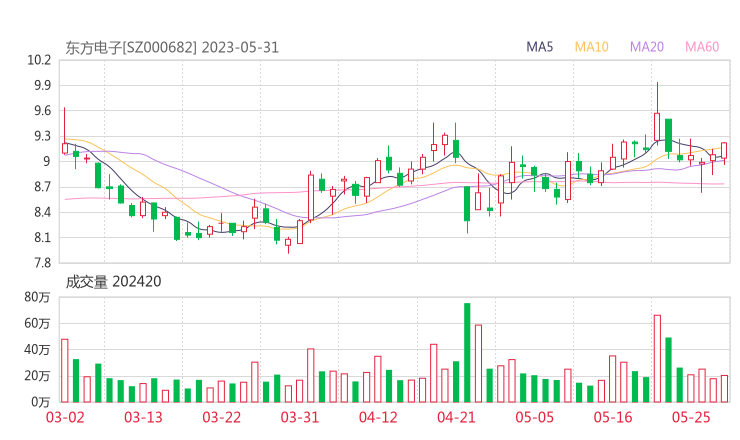Screen dimensions: 740x440
Task: Click the 7.8 price axis label
Action: (42, 263)
